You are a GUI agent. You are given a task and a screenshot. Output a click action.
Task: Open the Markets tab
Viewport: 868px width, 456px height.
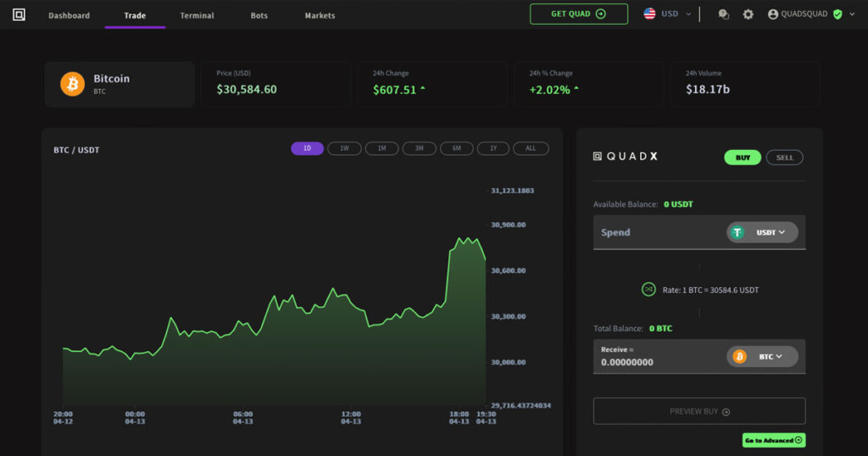coord(320,15)
